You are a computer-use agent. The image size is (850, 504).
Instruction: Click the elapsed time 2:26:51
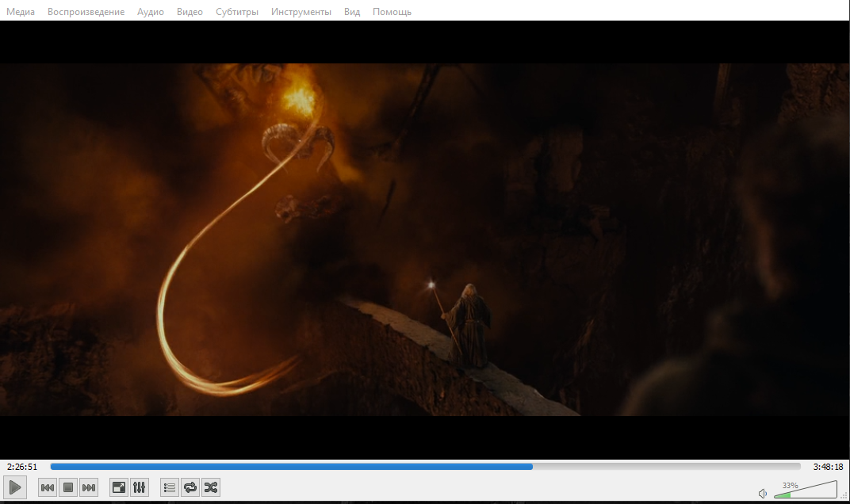22,467
